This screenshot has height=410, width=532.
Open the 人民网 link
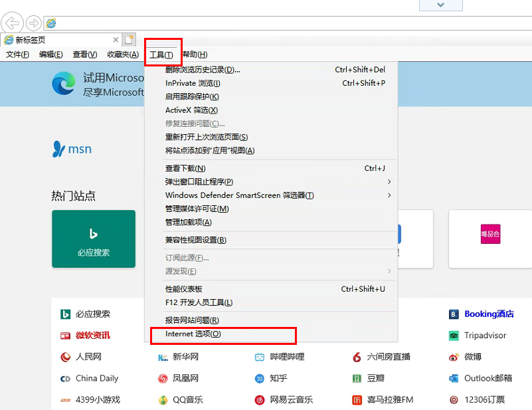88,357
